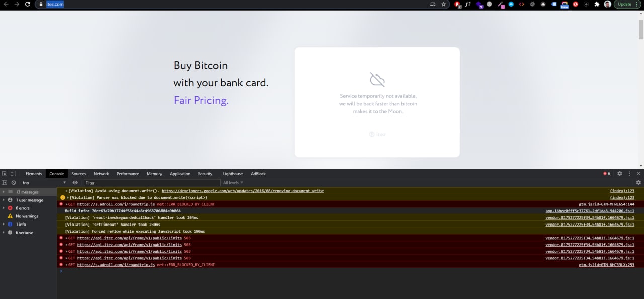Click the red hand adblock extension icon
Screen dimensions: 644x299
pos(458,4)
